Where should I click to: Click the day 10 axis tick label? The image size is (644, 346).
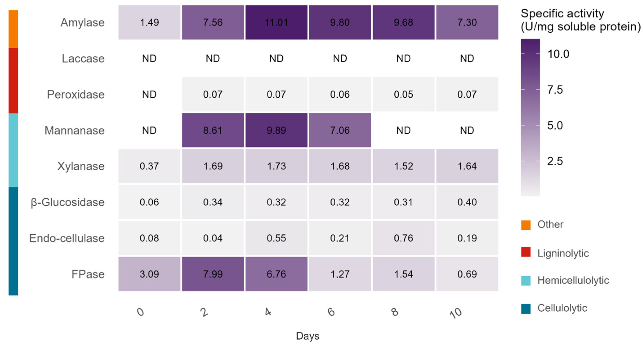pos(456,313)
